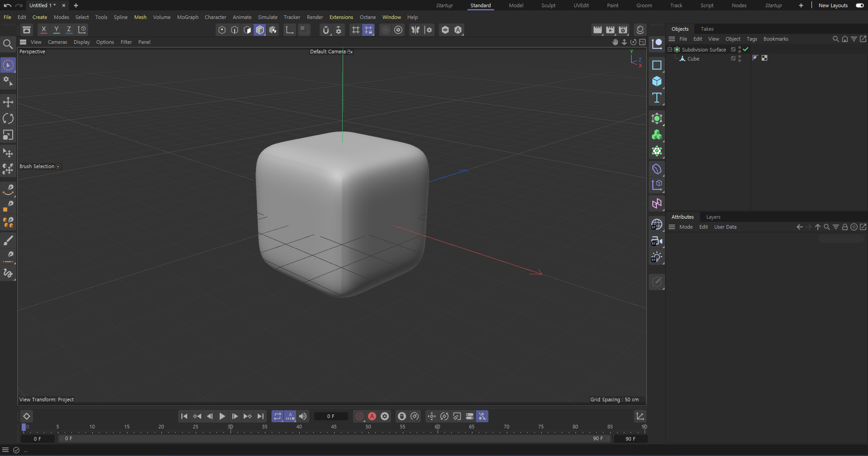
Task: Switch to Edges mode
Action: click(235, 30)
